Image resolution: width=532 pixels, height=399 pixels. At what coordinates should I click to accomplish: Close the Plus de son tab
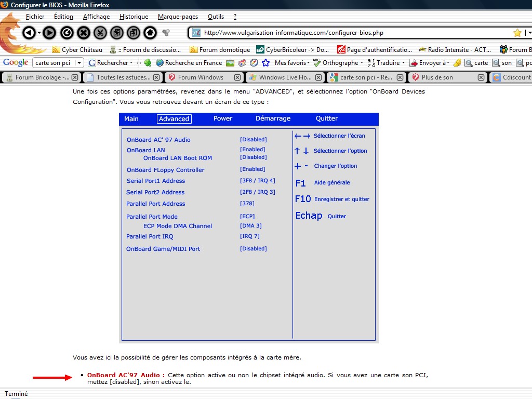(x=481, y=77)
